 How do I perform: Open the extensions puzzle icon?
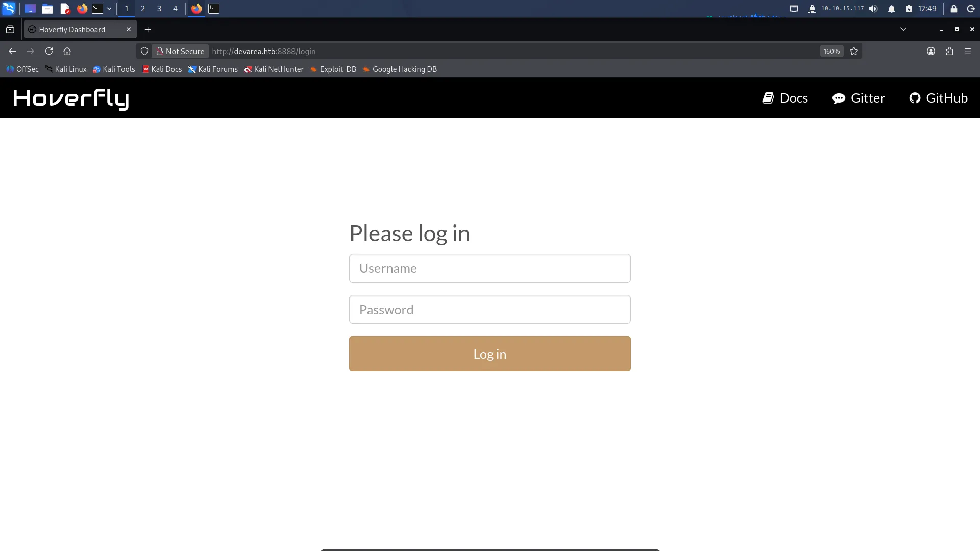949,51
